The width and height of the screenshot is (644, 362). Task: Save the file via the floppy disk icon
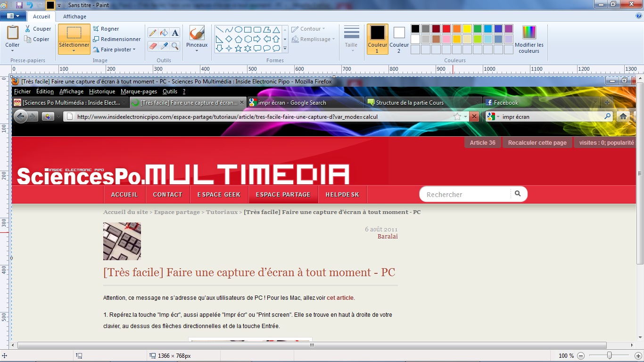click(x=19, y=5)
